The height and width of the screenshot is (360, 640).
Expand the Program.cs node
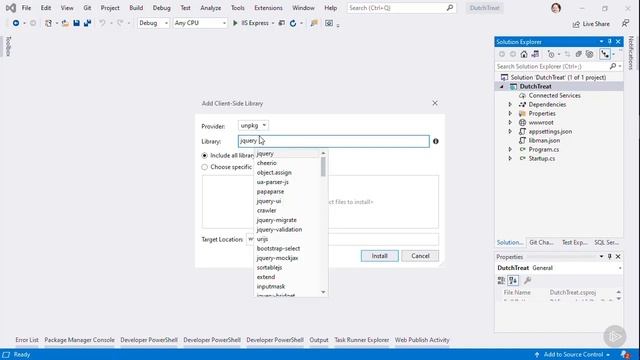(x=510, y=149)
